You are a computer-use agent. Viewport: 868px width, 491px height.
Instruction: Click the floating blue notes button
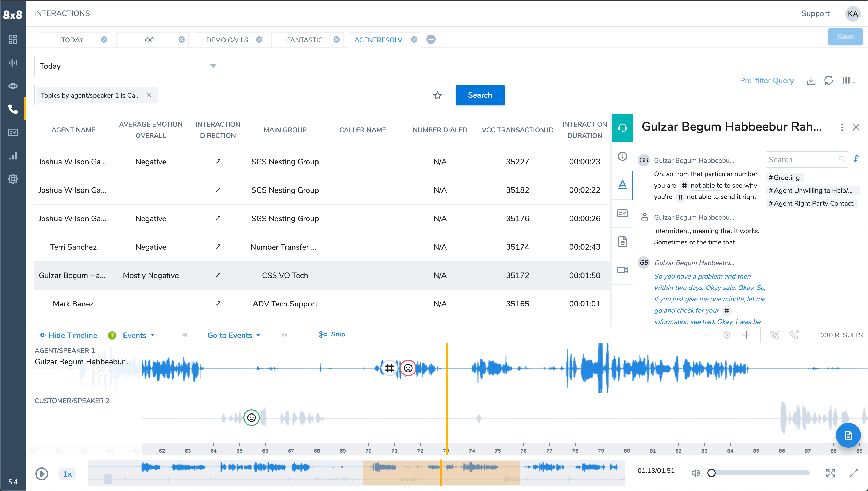(848, 435)
